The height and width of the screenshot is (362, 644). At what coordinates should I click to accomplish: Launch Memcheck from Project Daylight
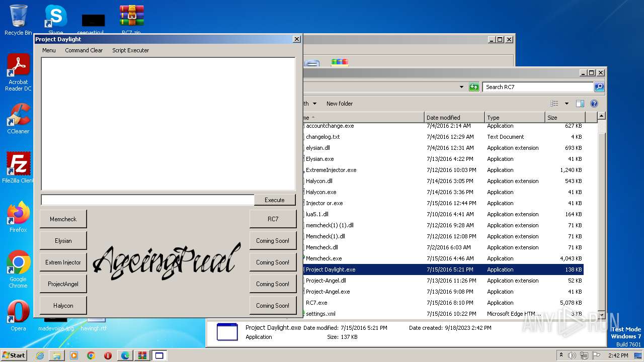point(63,219)
